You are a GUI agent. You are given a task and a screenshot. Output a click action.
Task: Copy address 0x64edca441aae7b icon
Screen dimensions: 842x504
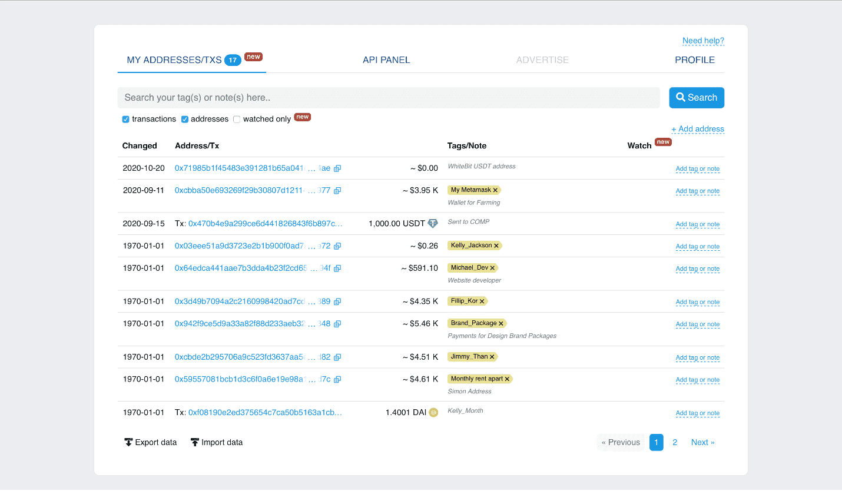(x=337, y=268)
